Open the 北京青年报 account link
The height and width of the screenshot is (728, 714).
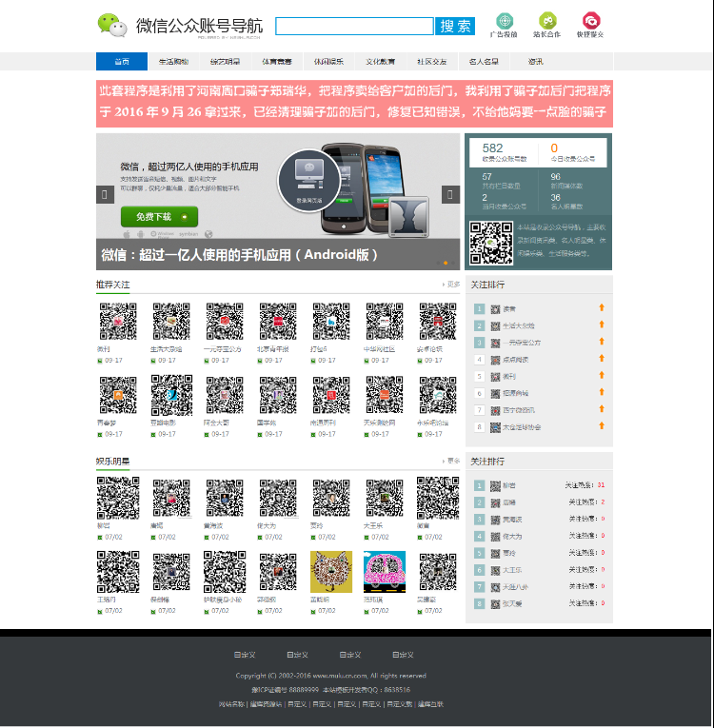click(273, 349)
